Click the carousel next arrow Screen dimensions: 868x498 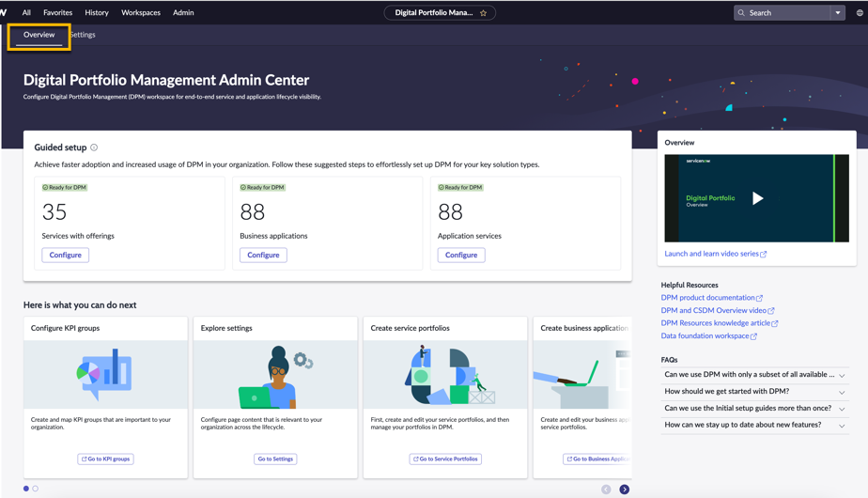(625, 490)
